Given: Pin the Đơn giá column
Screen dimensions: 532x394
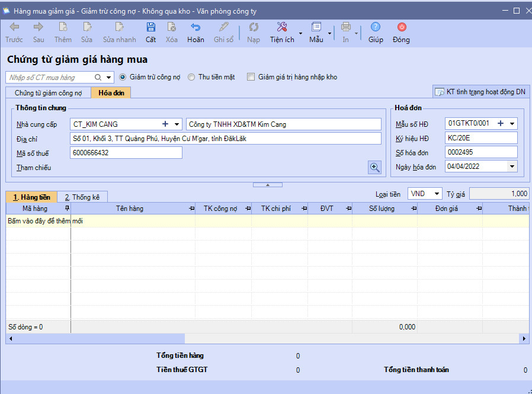Looking at the screenshot, I should coord(479,209).
